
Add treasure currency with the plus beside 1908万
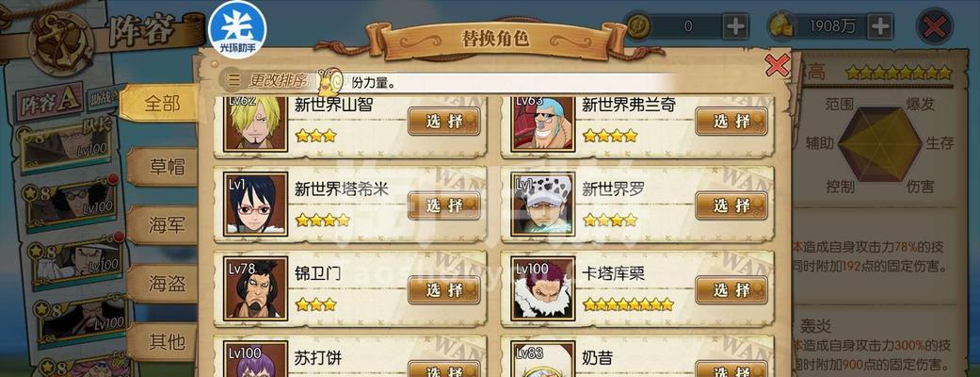click(x=880, y=25)
